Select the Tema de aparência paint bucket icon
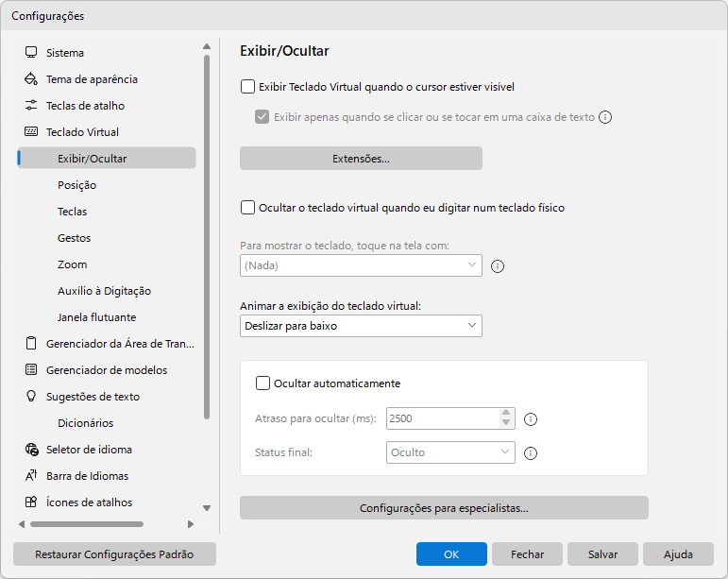728x579 pixels. tap(31, 79)
